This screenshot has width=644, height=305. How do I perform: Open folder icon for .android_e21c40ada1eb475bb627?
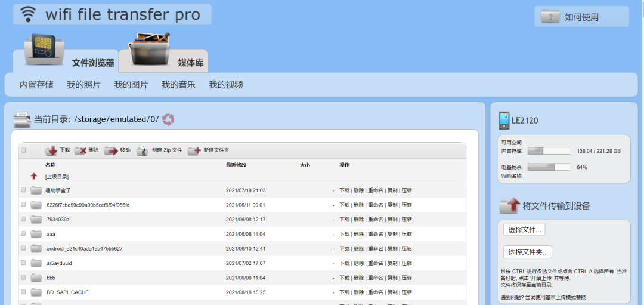36,249
